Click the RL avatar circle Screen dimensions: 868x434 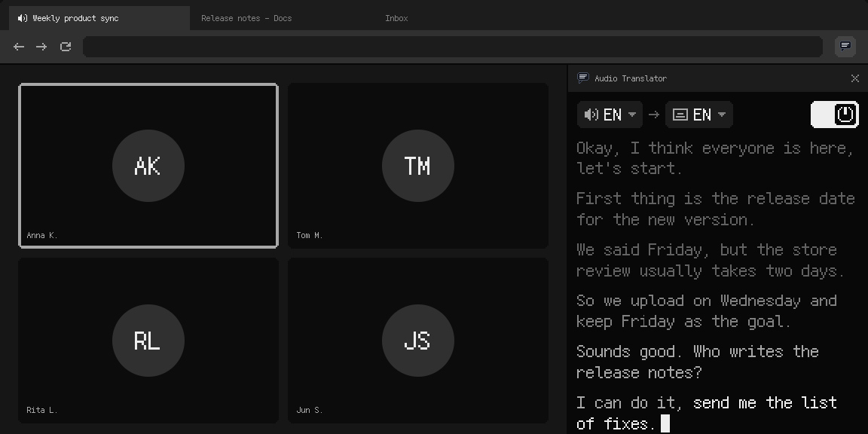(148, 341)
